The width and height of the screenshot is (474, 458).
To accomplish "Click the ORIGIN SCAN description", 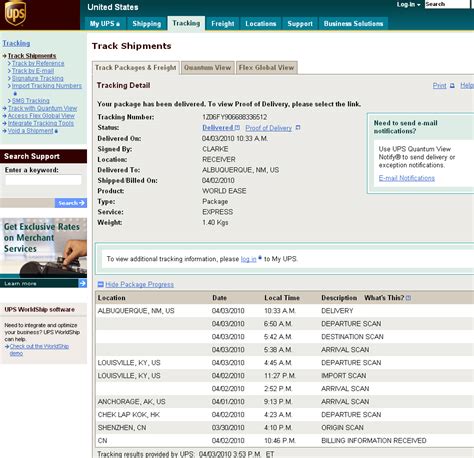I will [342, 428].
